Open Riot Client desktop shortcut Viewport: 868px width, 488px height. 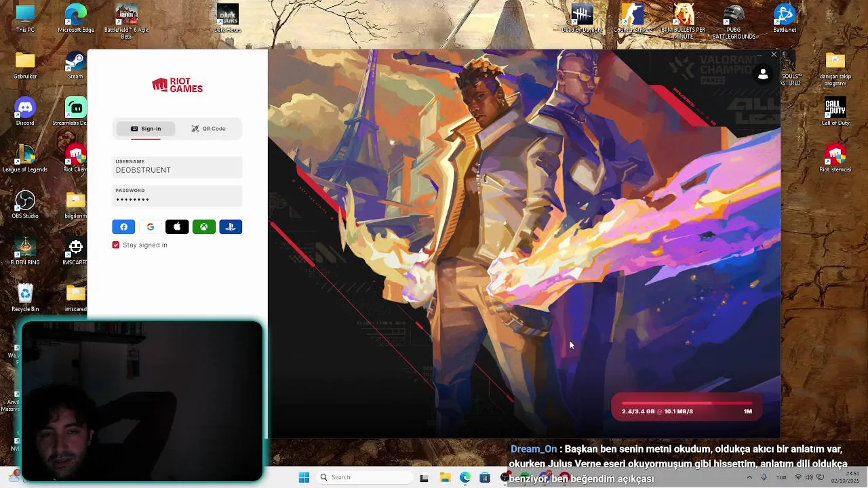pyautogui.click(x=75, y=158)
